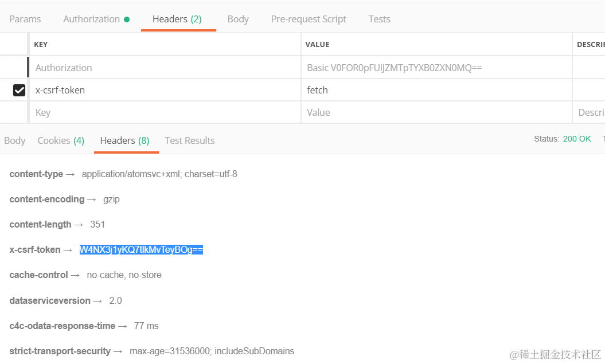
Task: Click the fetch value cell
Action: tap(436, 90)
